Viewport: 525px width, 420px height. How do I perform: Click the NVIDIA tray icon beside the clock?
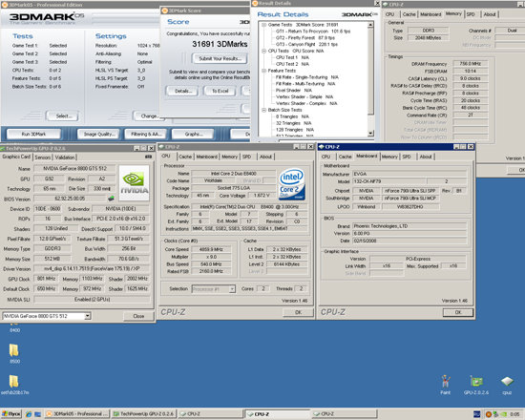[504, 414]
